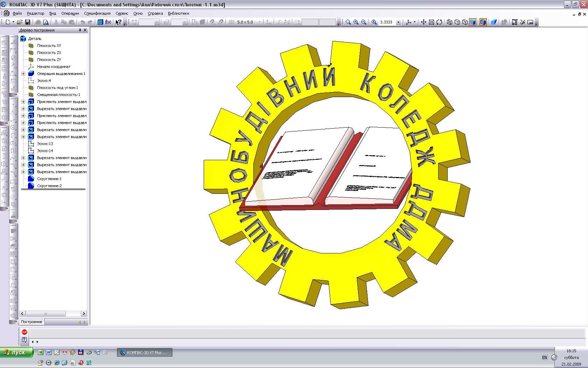Screen dimensions: 588x368
Task: Toggle the grid display button
Action: pos(231,22)
